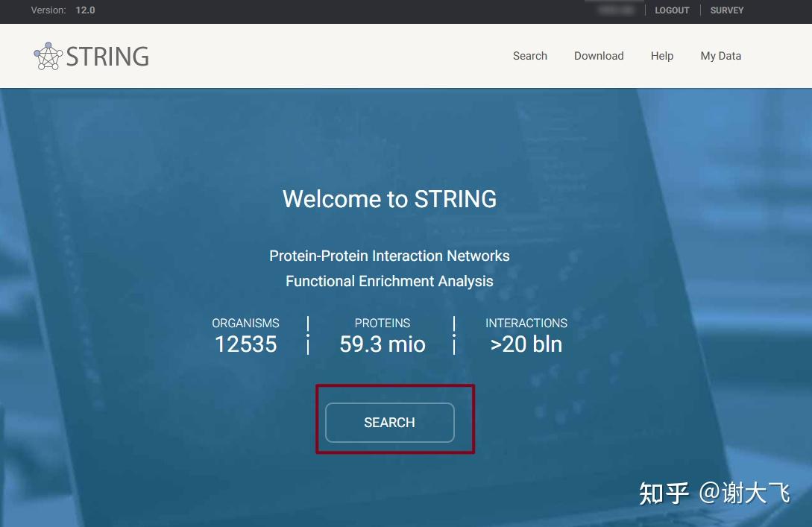Click the INTERACTIONS >20 bln statistic
Viewport: 812px width, 527px height.
click(x=526, y=336)
